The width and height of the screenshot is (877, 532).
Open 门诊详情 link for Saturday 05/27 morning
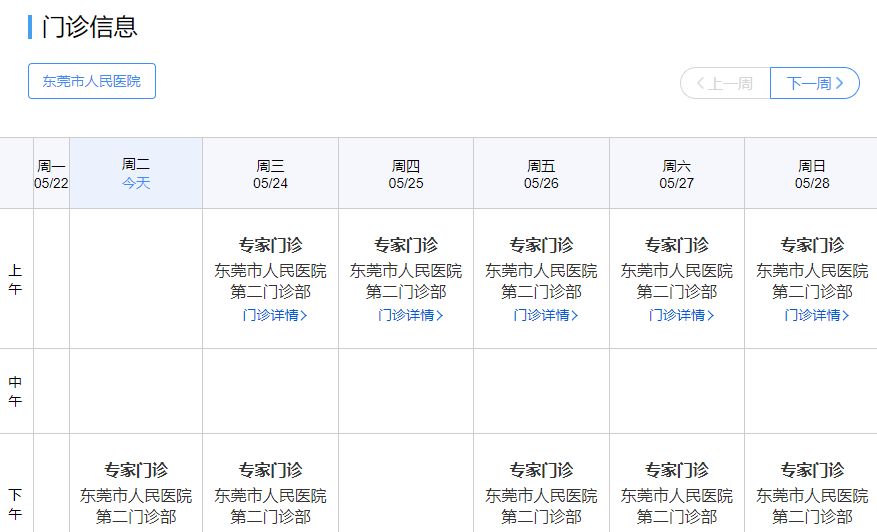tap(680, 315)
